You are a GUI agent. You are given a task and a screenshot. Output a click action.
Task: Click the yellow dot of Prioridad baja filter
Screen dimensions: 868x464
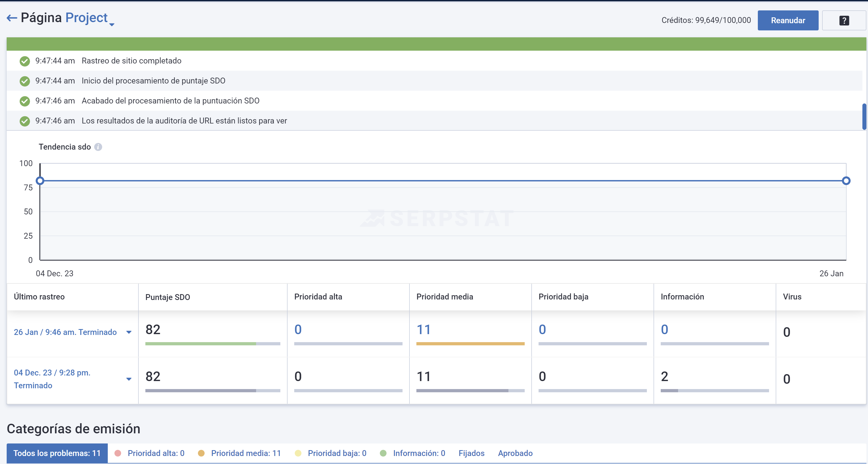pos(298,453)
